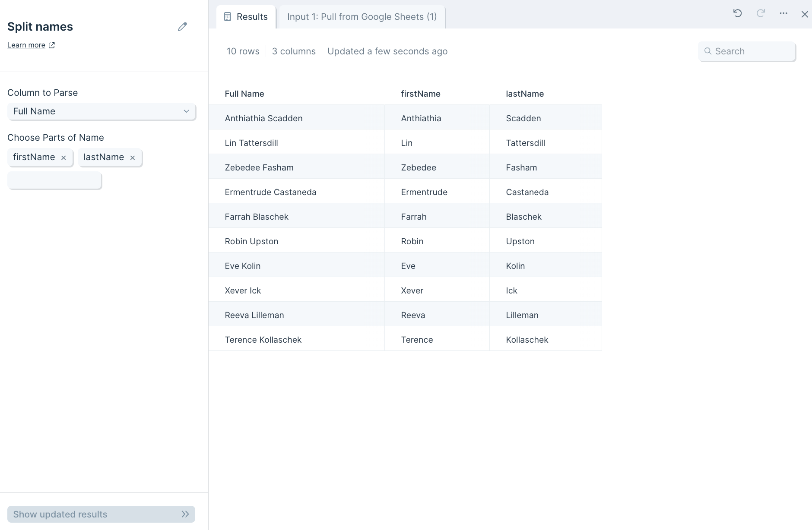Click the double chevron on Show updated results
This screenshot has height=530, width=812.
click(185, 514)
